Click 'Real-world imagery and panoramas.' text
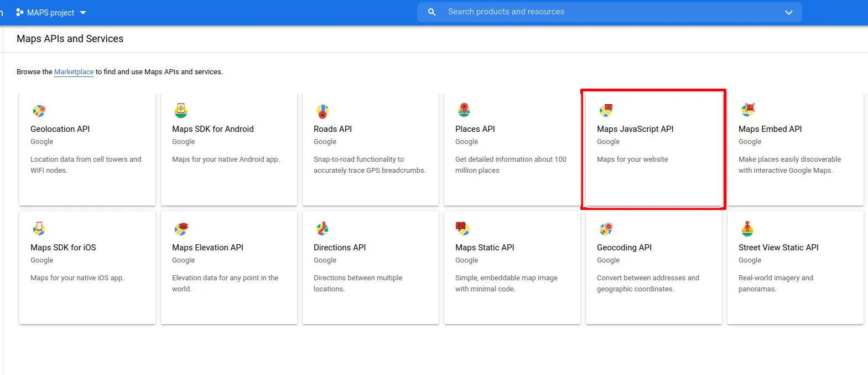This screenshot has height=375, width=868. [776, 284]
